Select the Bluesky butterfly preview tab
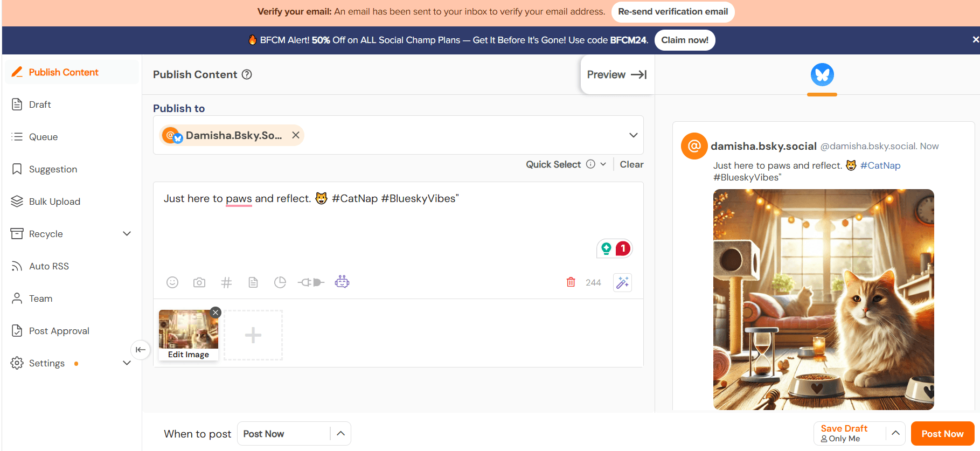The width and height of the screenshot is (980, 451). click(822, 75)
